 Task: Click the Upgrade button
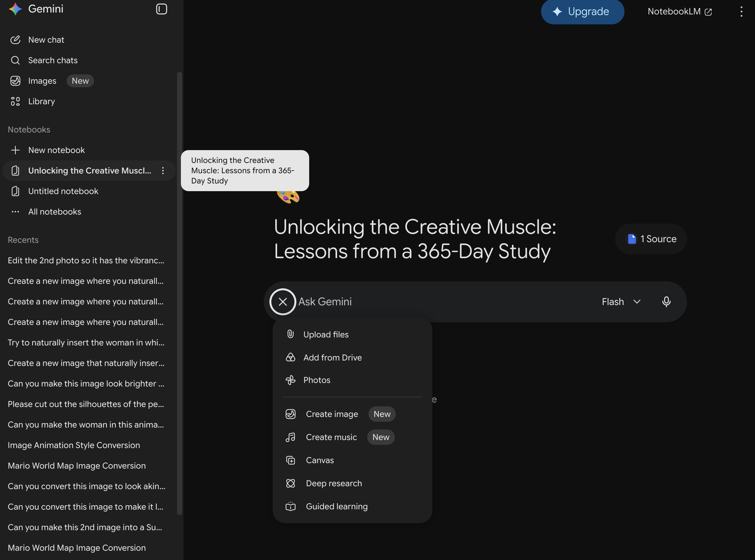click(x=582, y=12)
